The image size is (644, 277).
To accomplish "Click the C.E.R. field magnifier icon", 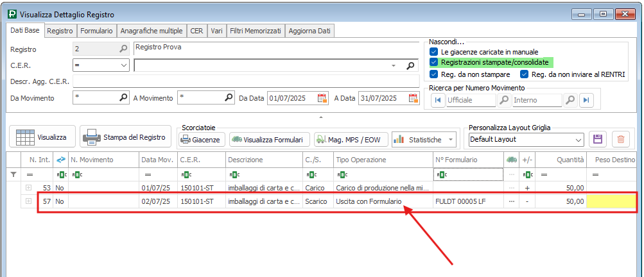I will point(410,65).
